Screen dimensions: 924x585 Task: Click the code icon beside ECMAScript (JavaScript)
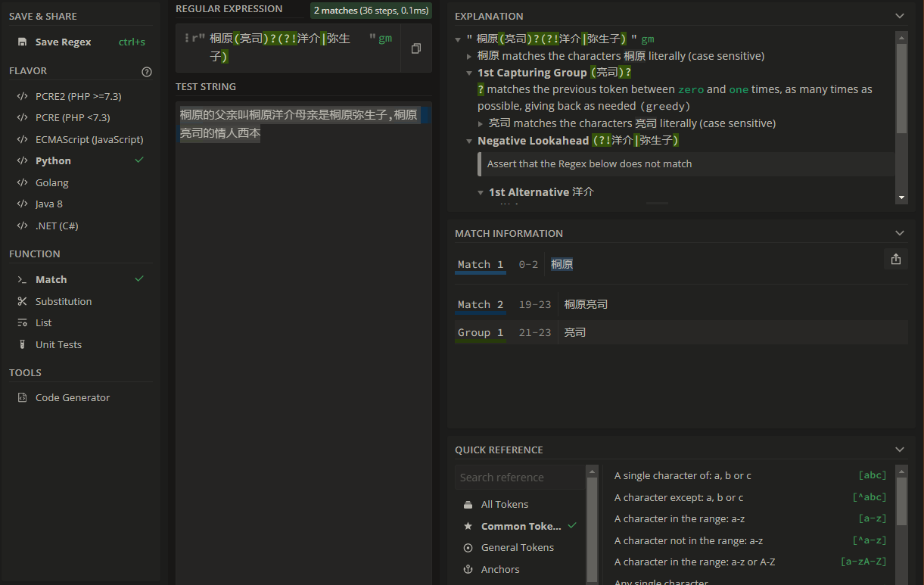pyautogui.click(x=21, y=139)
